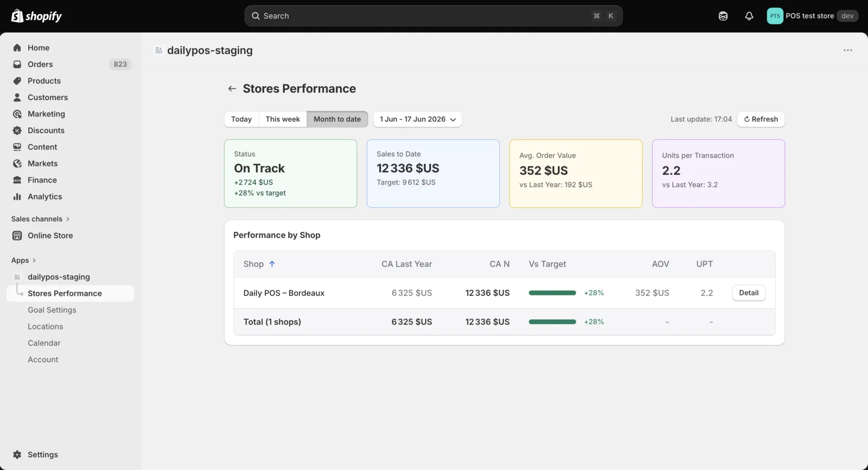Screen dimensions: 868x470
Task: Select the Today period tab
Action: point(241,119)
